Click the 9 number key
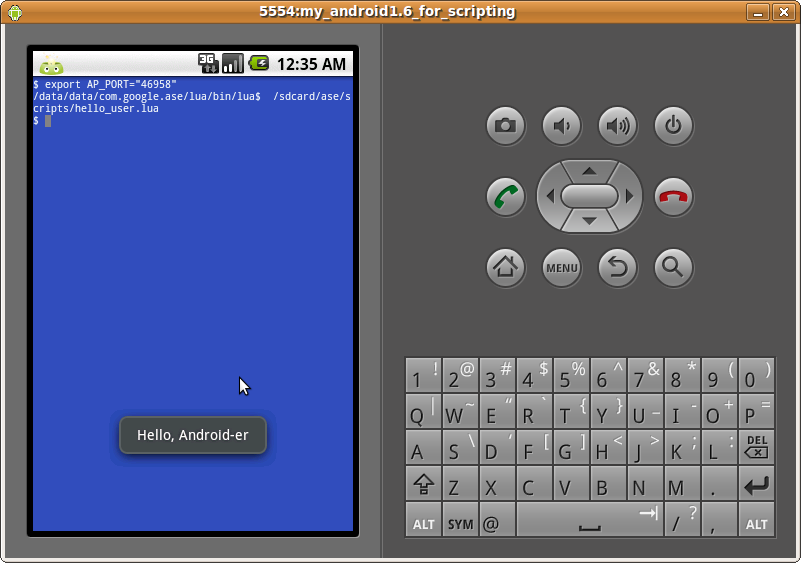801x563 pixels. pyautogui.click(x=719, y=375)
